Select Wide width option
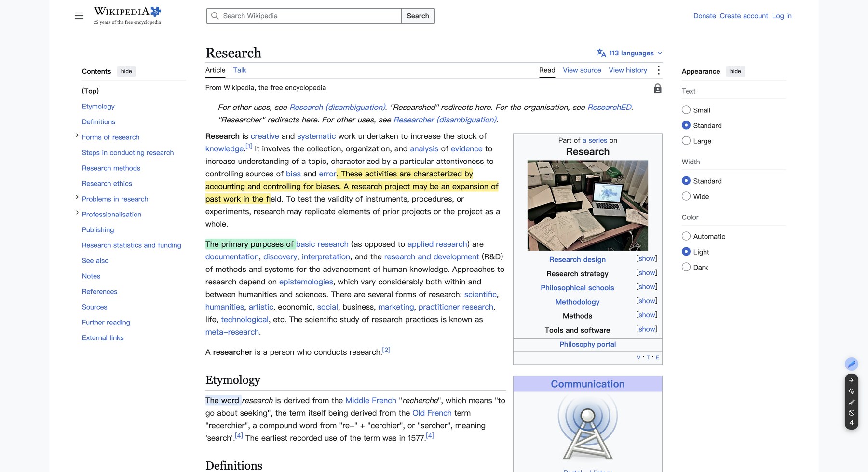The height and width of the screenshot is (472, 868). coord(686,196)
